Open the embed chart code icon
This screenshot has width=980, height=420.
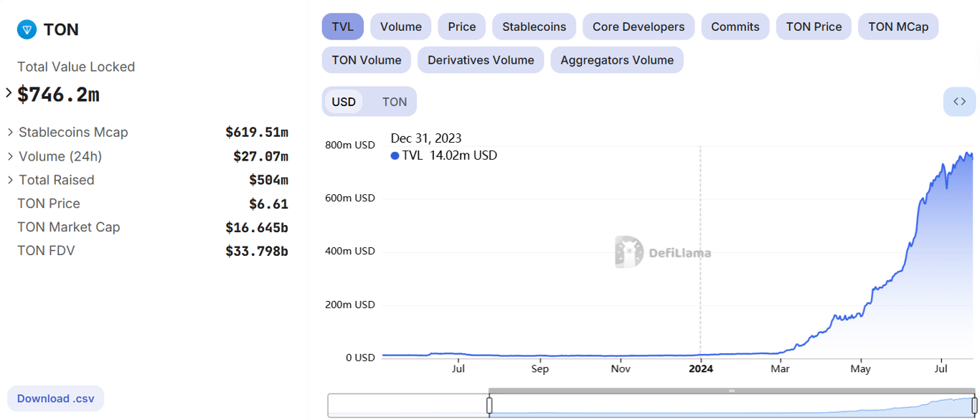(x=959, y=102)
